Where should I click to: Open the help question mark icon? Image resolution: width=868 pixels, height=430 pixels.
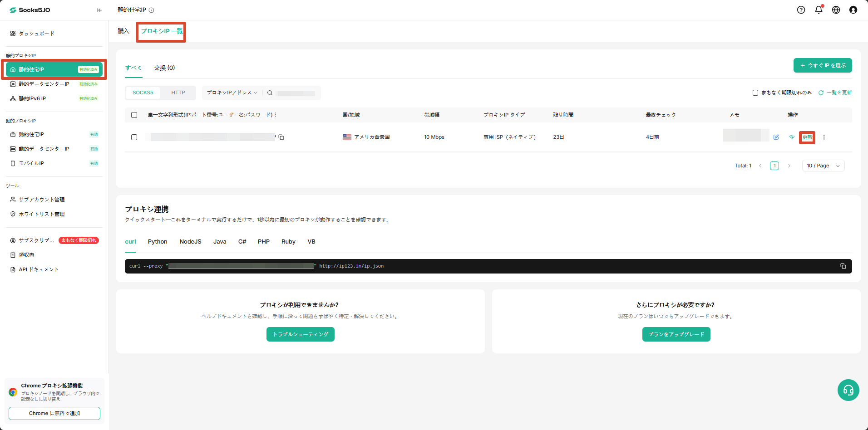pos(801,10)
